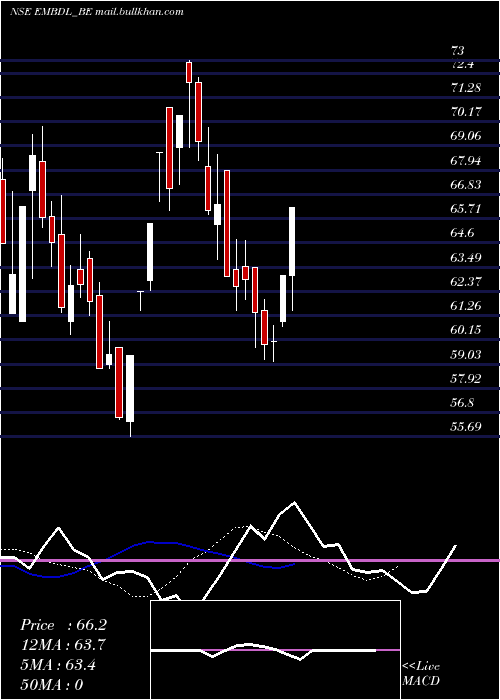Select the 71.28 price axis label
Image resolution: width=500 pixels, height=700 pixels.
tap(466, 88)
